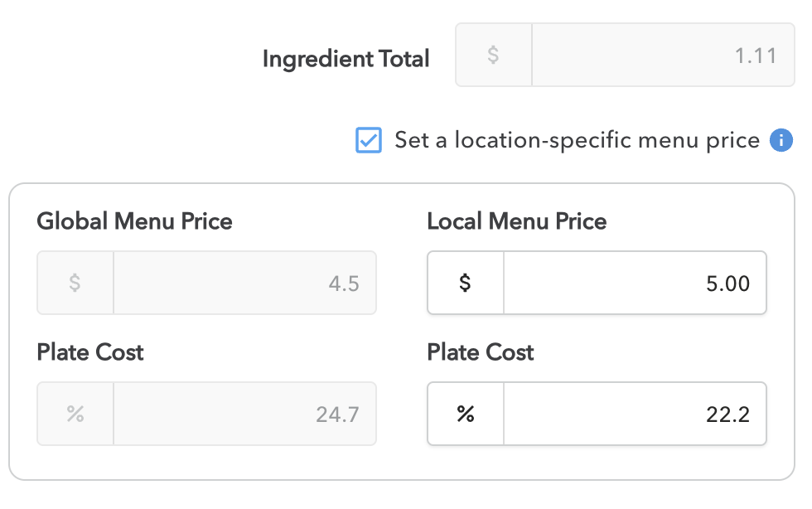
Task: Click the 'Plate Cost' label under Global
Action: [90, 352]
